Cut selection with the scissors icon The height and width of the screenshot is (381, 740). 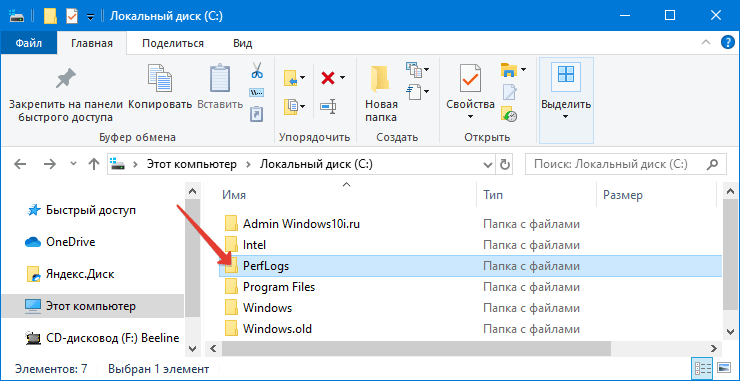[257, 70]
